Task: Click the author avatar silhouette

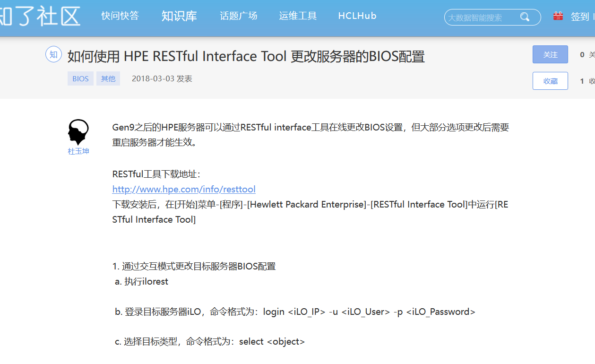Action: (78, 132)
